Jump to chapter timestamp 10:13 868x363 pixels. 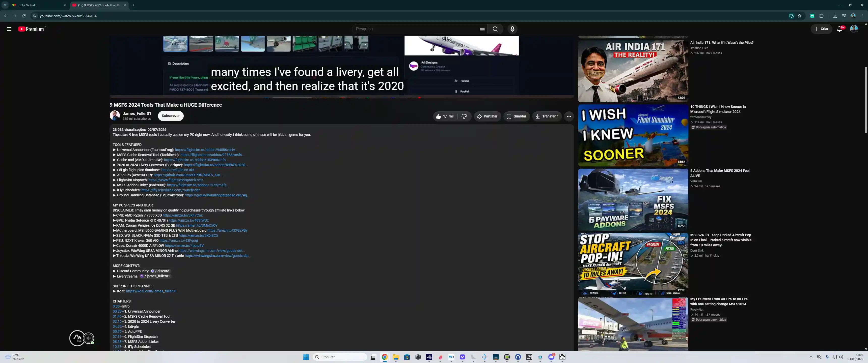coord(117,347)
